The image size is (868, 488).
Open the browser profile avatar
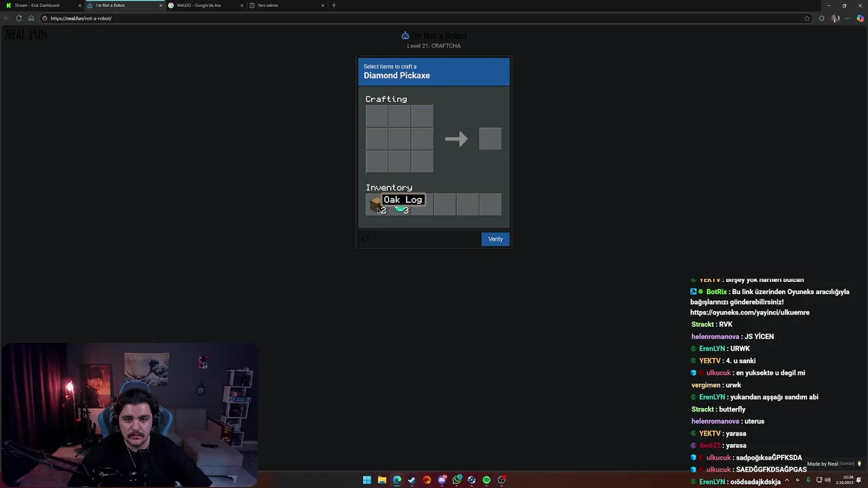click(x=835, y=18)
